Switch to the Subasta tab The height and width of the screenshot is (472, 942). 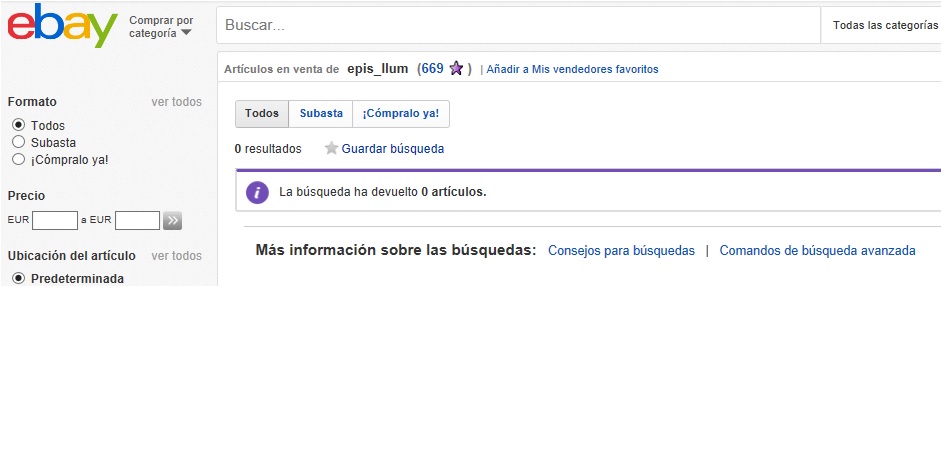(x=321, y=113)
